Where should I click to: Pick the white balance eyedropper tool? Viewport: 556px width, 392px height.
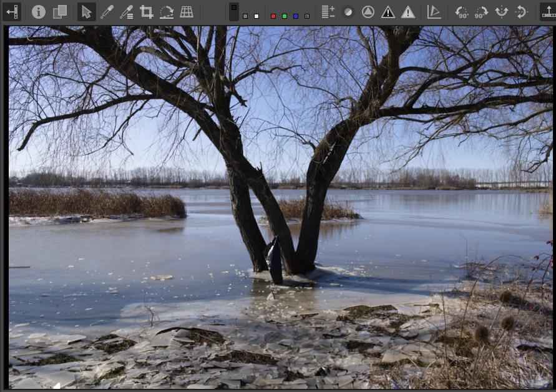pos(107,12)
